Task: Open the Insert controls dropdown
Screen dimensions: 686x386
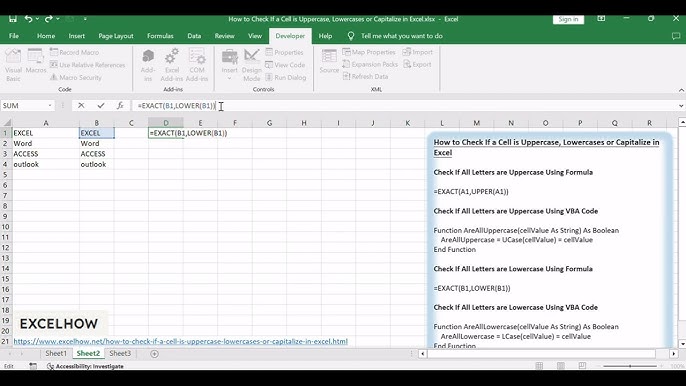Action: tap(229, 65)
